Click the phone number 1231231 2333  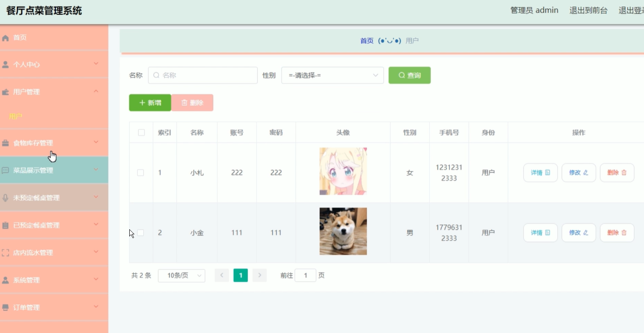coord(449,173)
